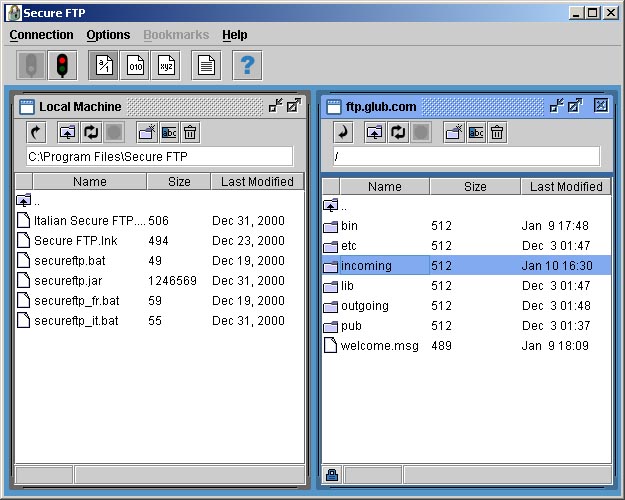This screenshot has height=500, width=625.
Task: Select secureftp_fr.bat file
Action: tap(159, 300)
